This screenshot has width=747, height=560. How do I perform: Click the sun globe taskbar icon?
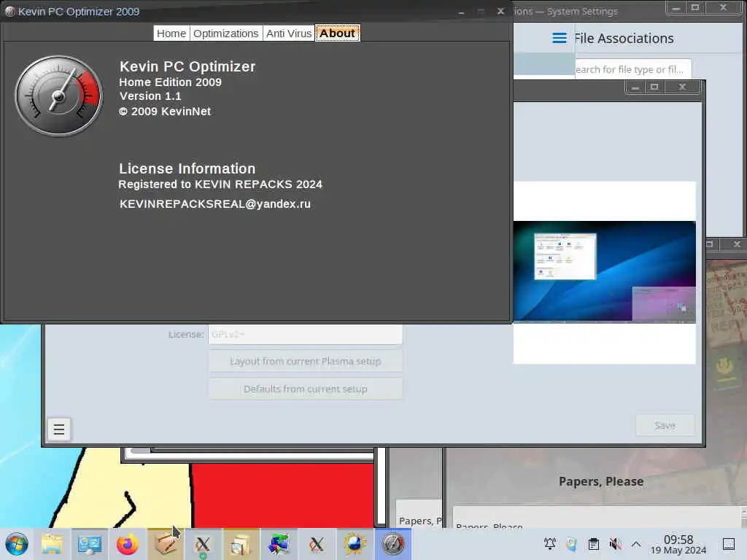point(355,544)
